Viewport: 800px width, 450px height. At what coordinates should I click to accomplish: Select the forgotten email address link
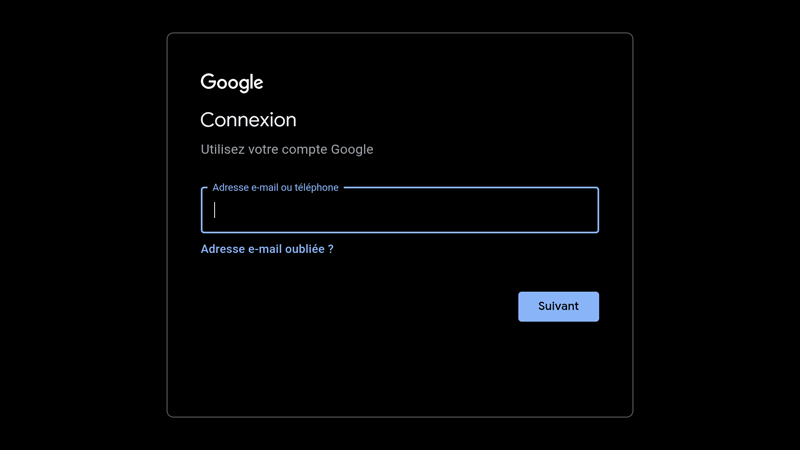coord(267,249)
